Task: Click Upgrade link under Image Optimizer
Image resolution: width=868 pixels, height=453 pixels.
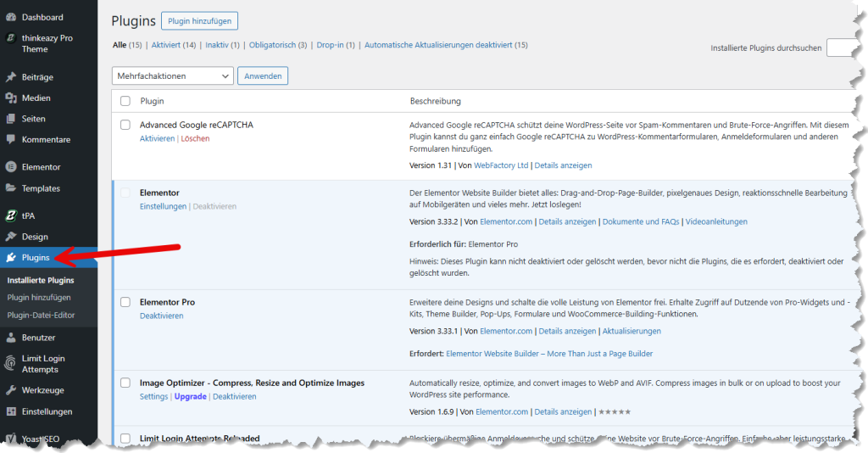Action: click(x=191, y=396)
